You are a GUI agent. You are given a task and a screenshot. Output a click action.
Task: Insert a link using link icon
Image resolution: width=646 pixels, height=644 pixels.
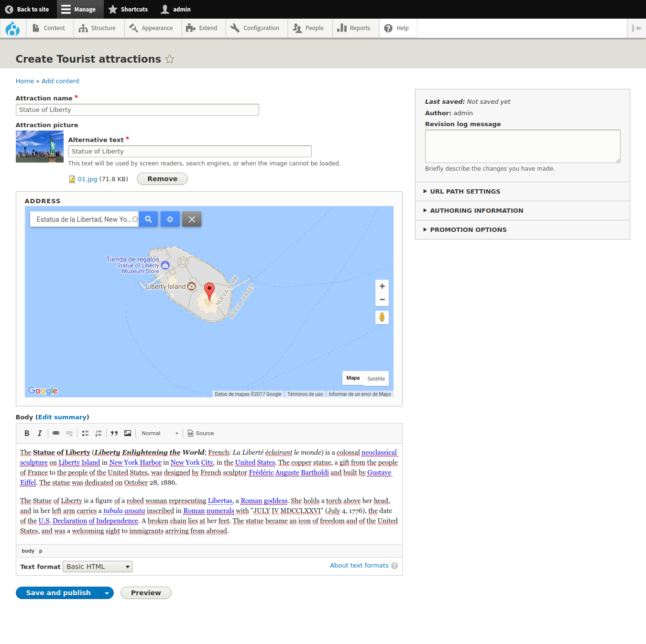coord(56,433)
